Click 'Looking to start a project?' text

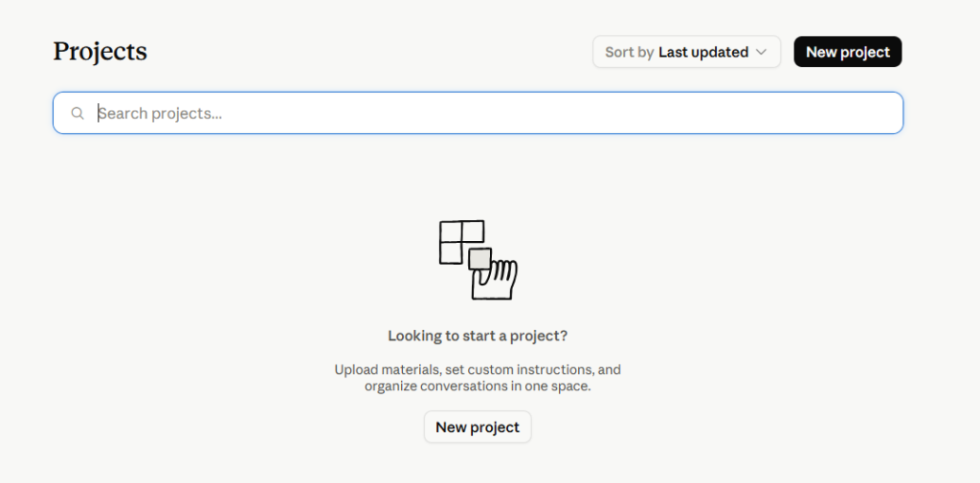pos(478,336)
